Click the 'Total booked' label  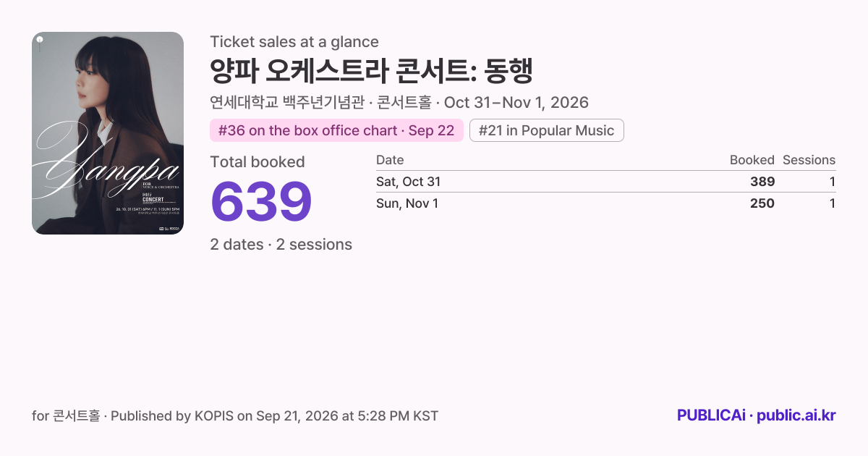[258, 162]
